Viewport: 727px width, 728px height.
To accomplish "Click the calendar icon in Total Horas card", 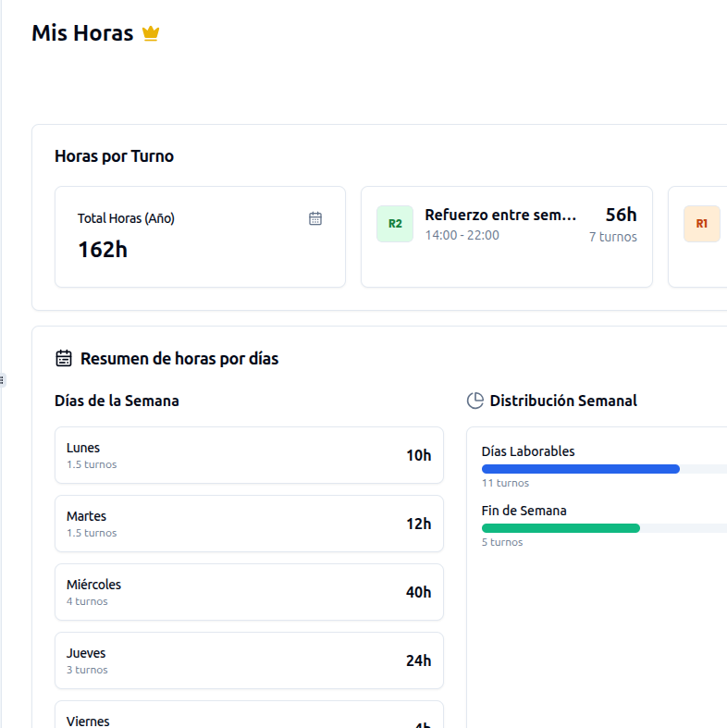I will click(315, 218).
